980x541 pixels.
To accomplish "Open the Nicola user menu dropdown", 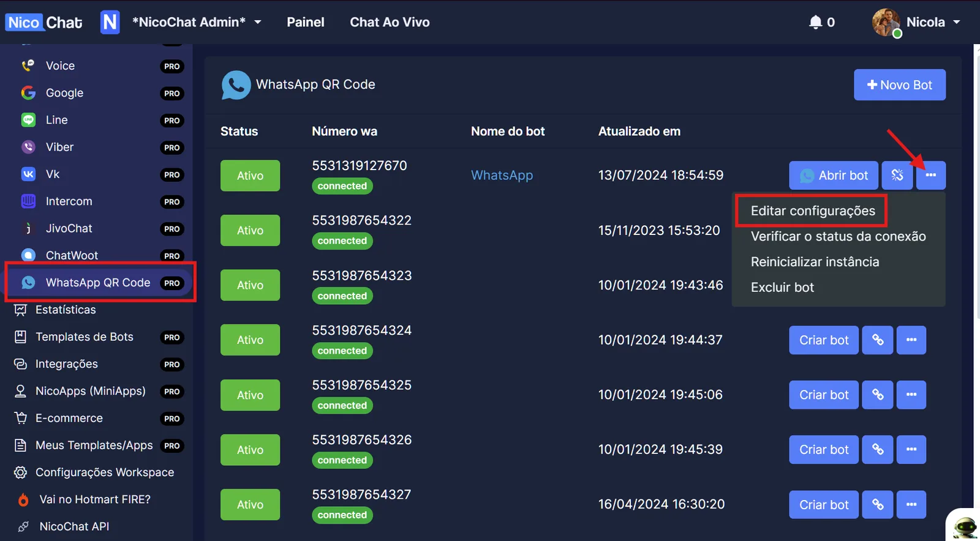I will click(957, 22).
